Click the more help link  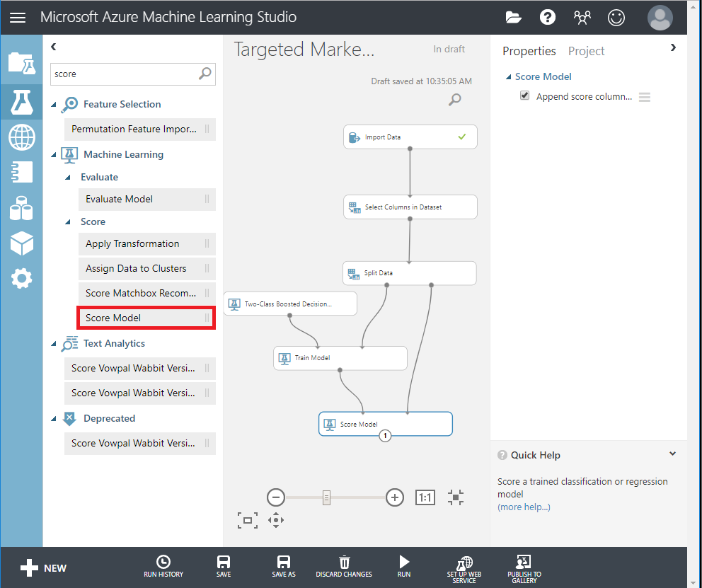[524, 507]
